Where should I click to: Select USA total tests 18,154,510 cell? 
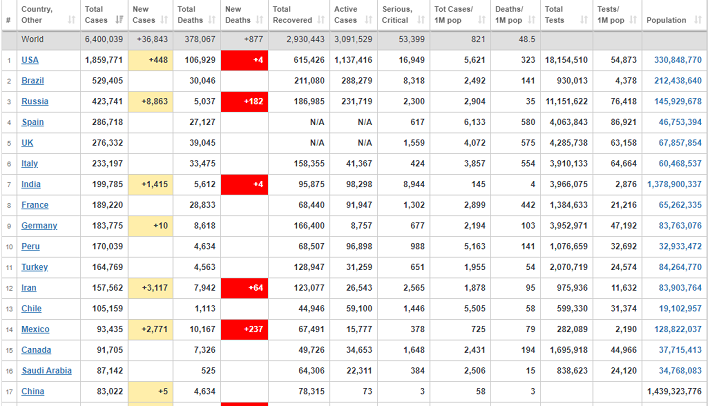coord(566,60)
